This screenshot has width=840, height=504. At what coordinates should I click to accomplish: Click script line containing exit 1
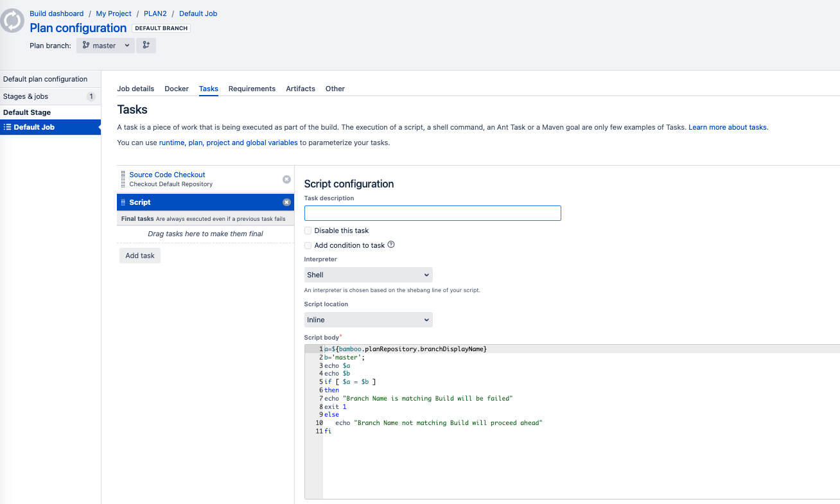(x=335, y=406)
